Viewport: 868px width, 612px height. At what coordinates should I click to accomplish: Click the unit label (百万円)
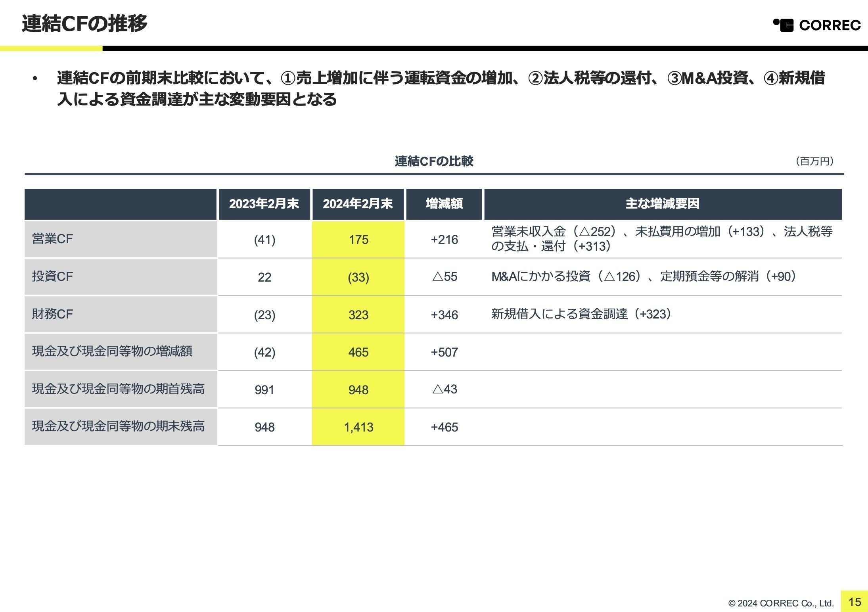click(x=815, y=161)
